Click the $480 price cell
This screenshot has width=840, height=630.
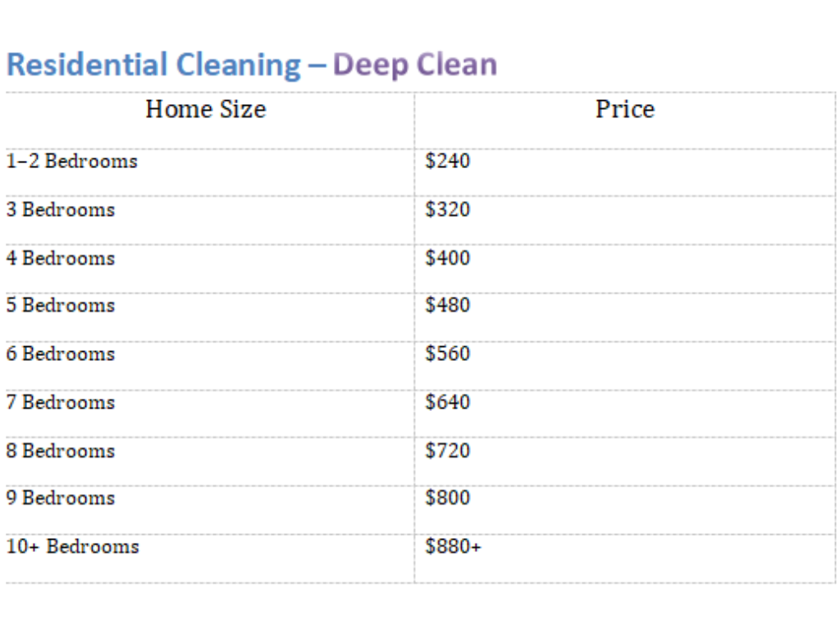pyautogui.click(x=448, y=306)
